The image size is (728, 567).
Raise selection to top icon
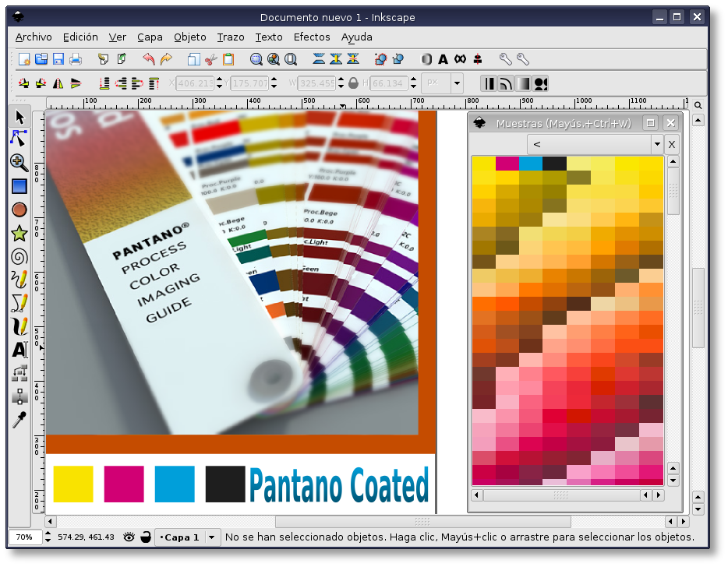[154, 83]
